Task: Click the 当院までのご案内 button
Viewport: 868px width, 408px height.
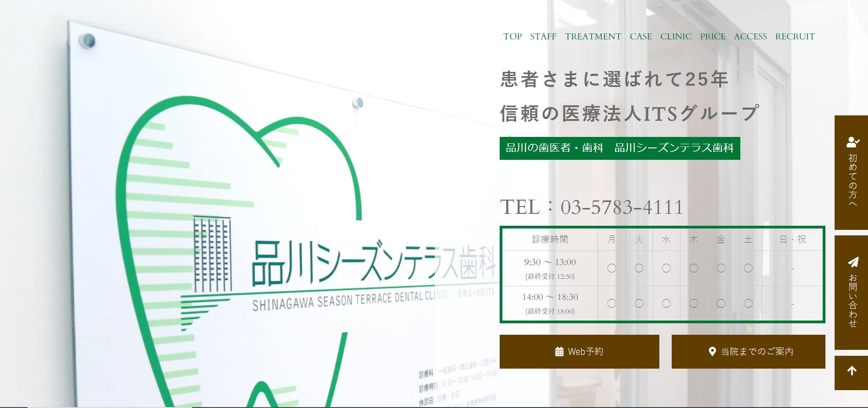Action: [x=749, y=352]
